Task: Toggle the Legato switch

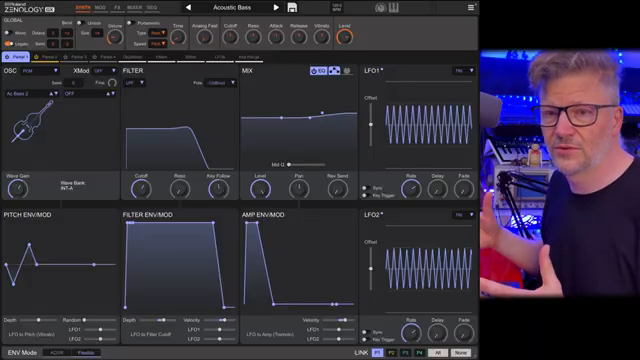Action: [9, 43]
